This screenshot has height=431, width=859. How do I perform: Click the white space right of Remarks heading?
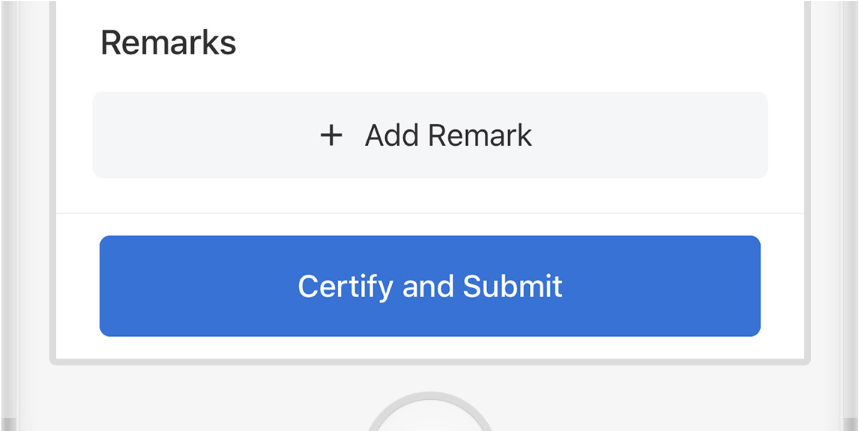click(500, 44)
